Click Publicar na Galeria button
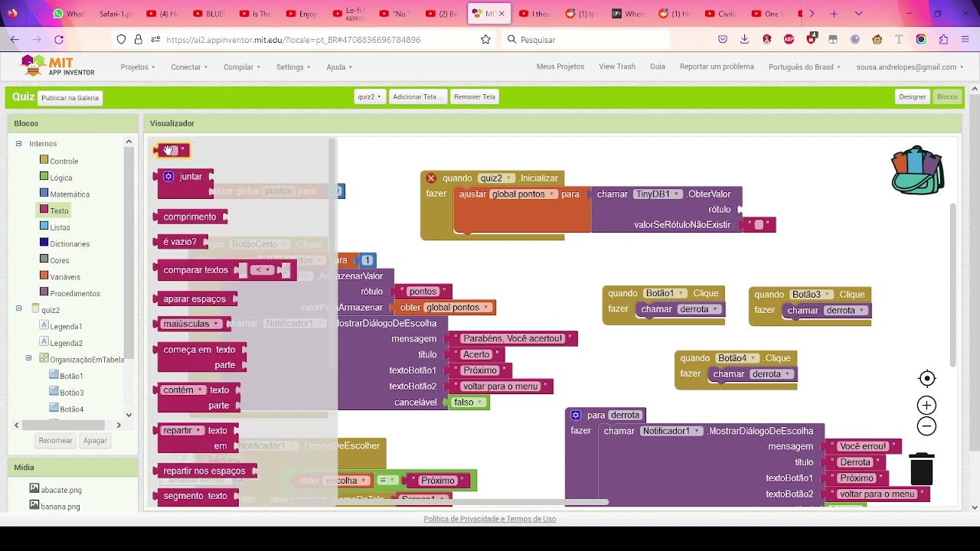The image size is (980, 551). click(70, 98)
